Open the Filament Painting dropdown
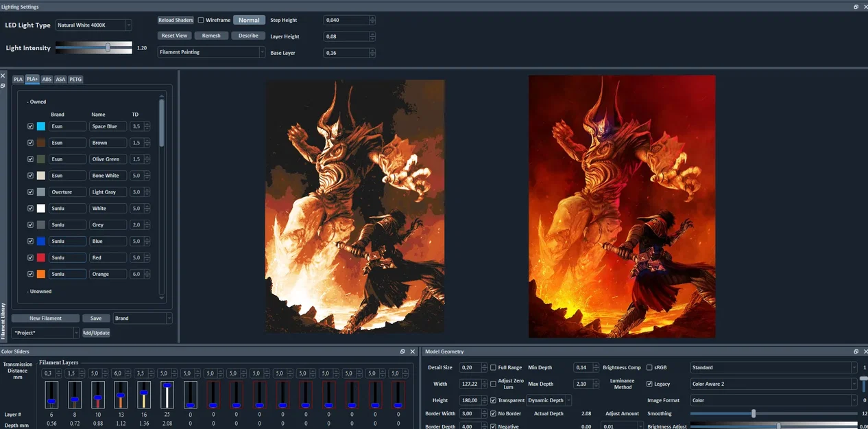The height and width of the screenshot is (429, 868). pos(212,52)
